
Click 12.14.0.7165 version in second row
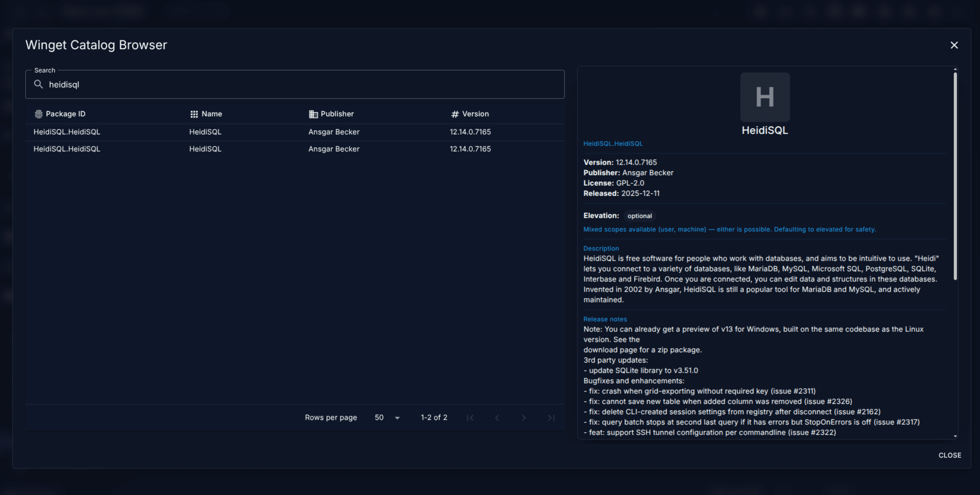[x=470, y=149]
